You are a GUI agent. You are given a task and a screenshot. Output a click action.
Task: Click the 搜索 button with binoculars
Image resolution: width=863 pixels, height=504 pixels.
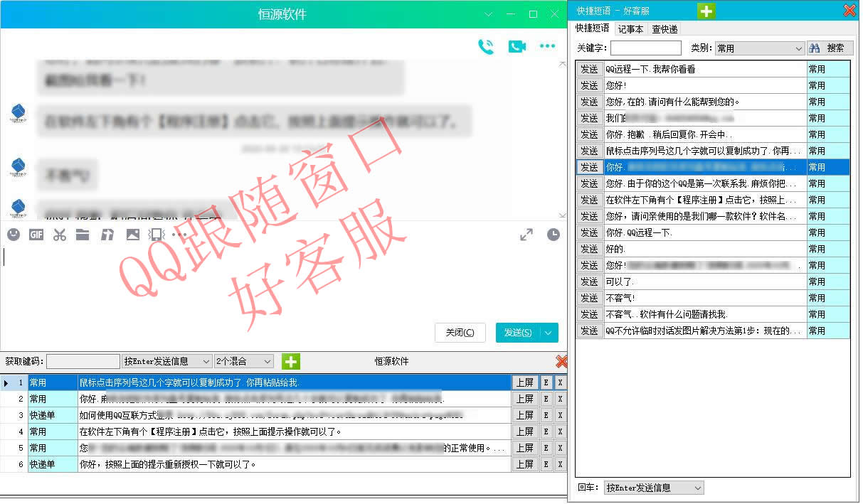pos(830,48)
